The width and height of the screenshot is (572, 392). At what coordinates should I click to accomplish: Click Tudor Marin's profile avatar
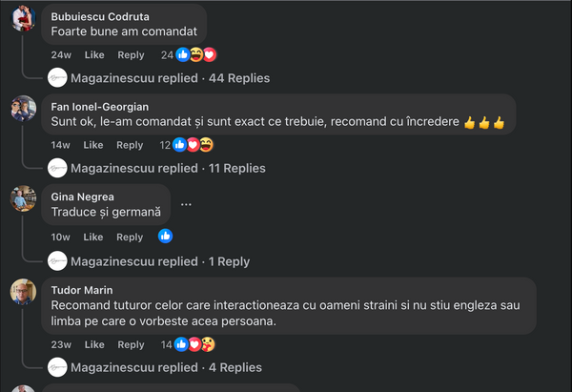coord(24,291)
